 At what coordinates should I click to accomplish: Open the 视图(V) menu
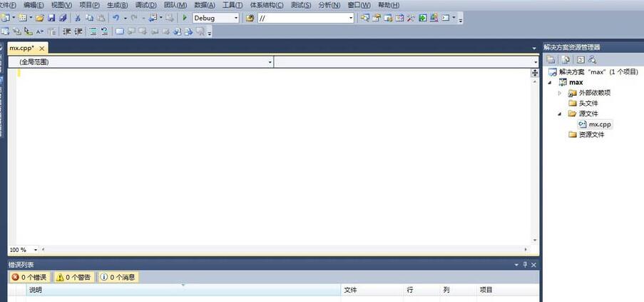(61, 5)
